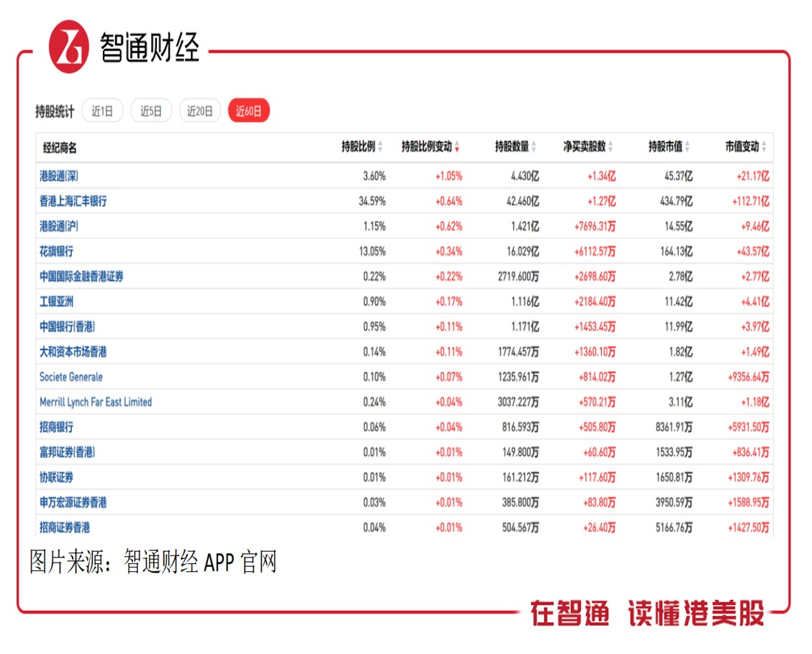Click Merrill Lynch Far East Limited link
Viewport: 812px width, 654px height.
[97, 401]
